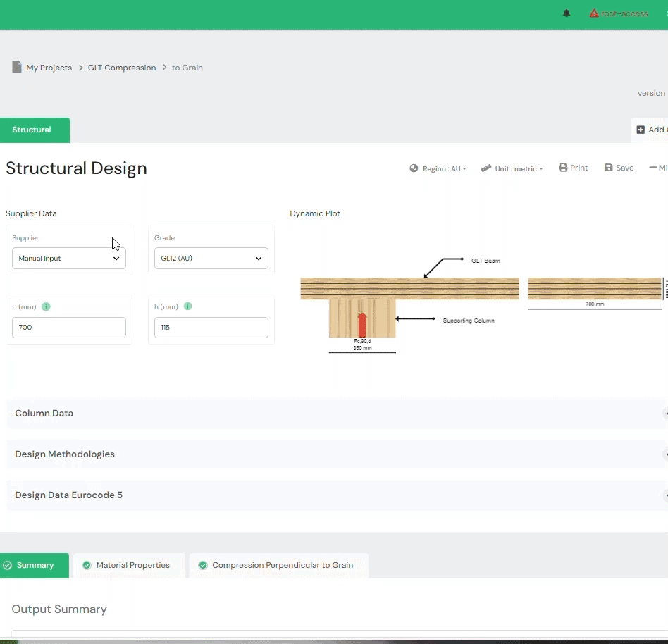The image size is (668, 644).
Task: Expand the Design Methodologies section
Action: click(65, 454)
